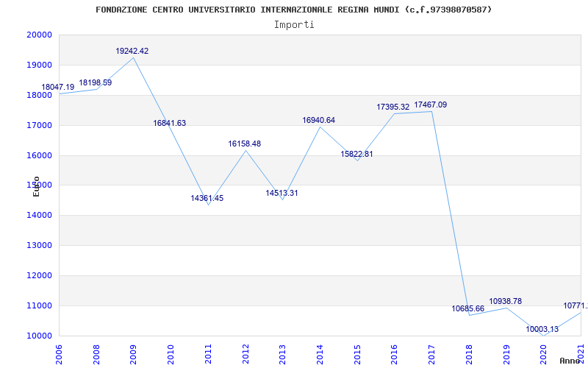Click the x-axis year 2014
Screen dimensions: 588x368
[320, 354]
